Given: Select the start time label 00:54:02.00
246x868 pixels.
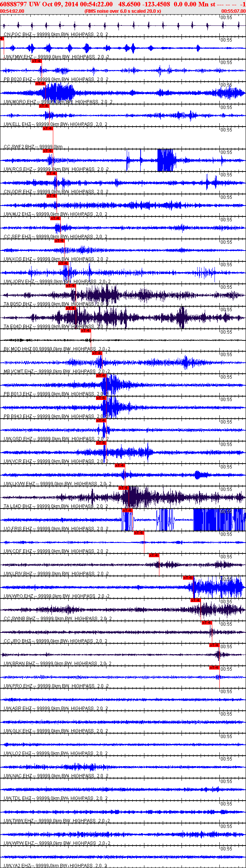Looking at the screenshot, I should (x=12, y=11).
